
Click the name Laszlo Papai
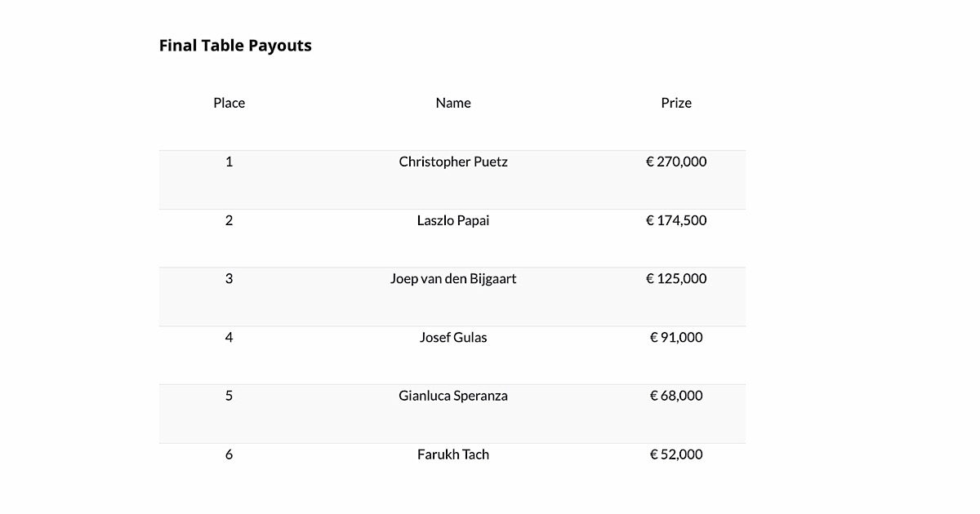pos(453,220)
